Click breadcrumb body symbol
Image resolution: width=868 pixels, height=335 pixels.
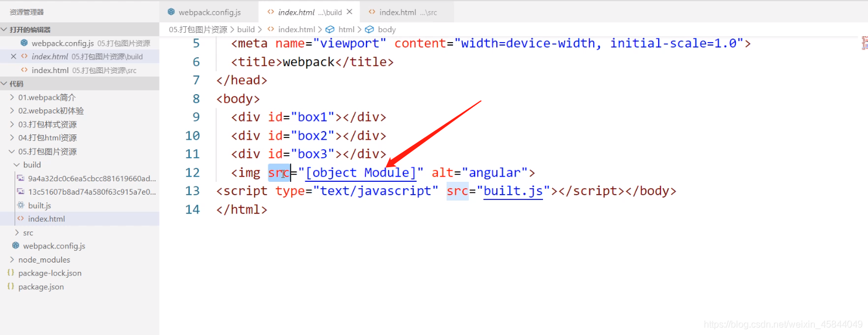(x=387, y=29)
